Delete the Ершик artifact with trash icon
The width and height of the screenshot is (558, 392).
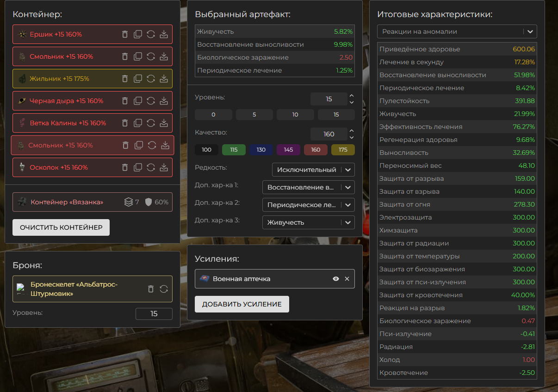coord(124,34)
